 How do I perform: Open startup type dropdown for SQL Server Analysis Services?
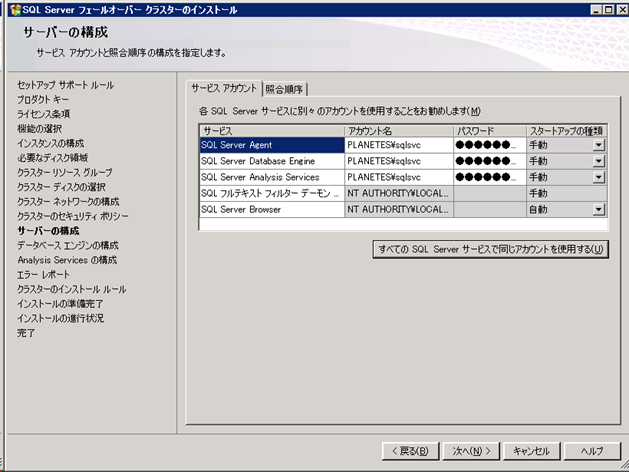coord(599,177)
